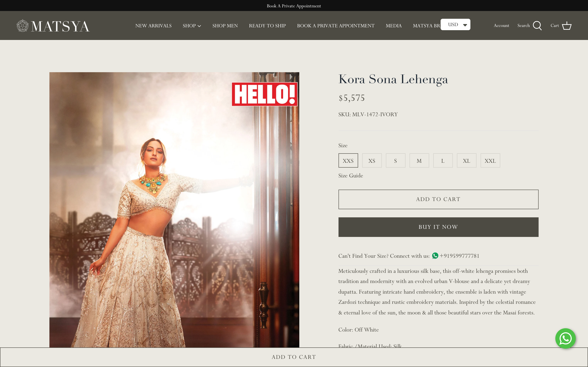Open the NEW ARRIVALS menu item

(153, 25)
